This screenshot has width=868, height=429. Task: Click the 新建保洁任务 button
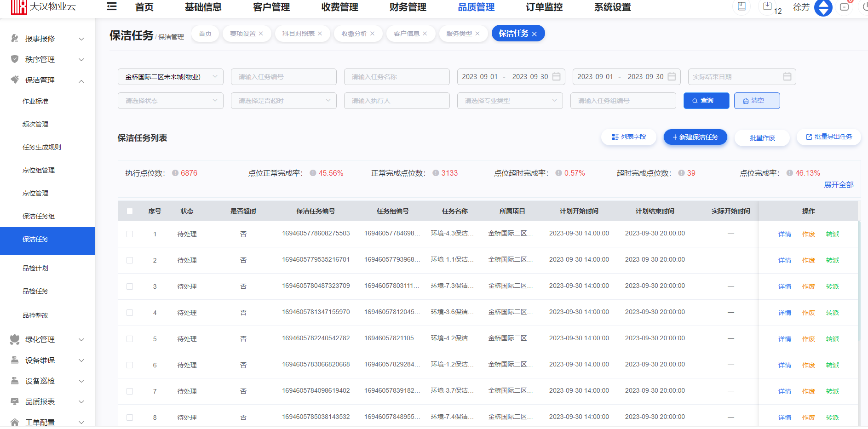[695, 137]
